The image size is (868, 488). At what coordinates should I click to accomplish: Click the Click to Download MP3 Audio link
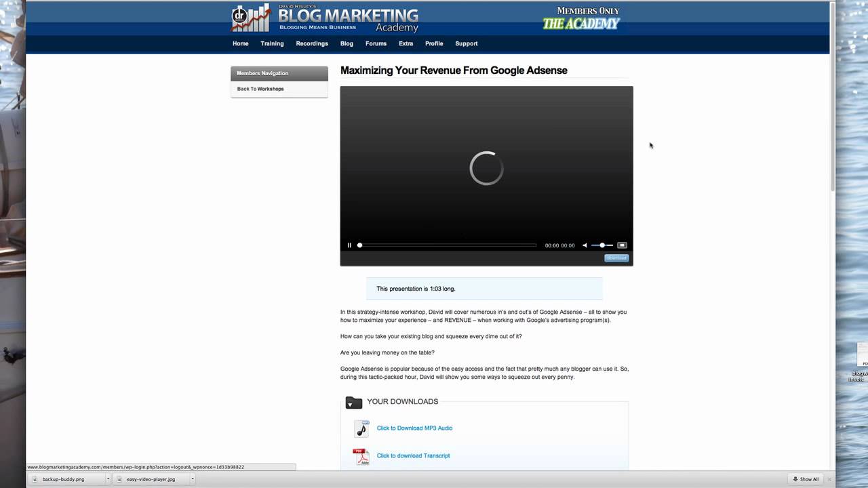[414, 428]
